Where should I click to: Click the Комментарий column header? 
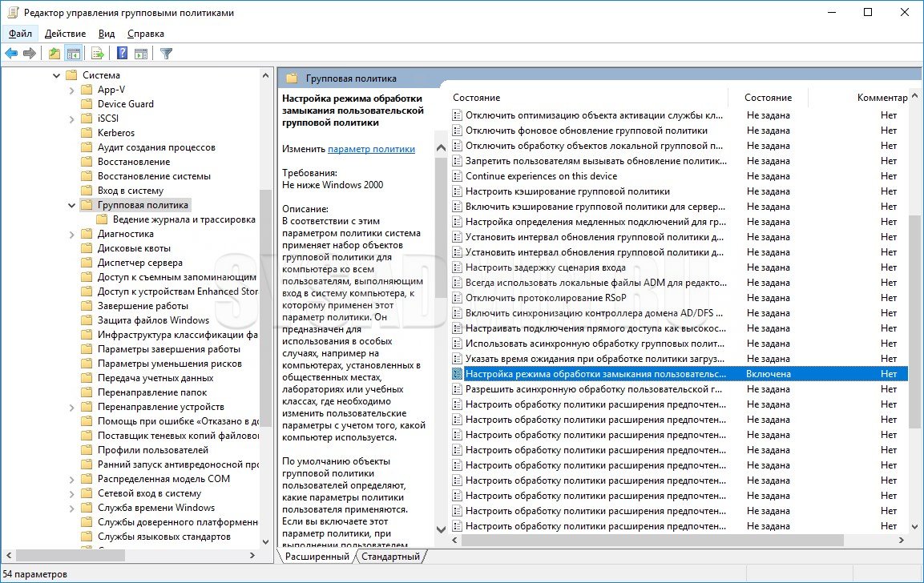tap(882, 98)
